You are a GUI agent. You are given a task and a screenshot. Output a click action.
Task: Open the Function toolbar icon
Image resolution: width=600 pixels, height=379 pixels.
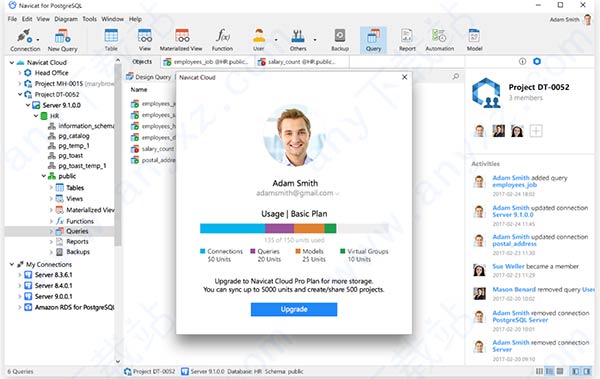pyautogui.click(x=222, y=40)
